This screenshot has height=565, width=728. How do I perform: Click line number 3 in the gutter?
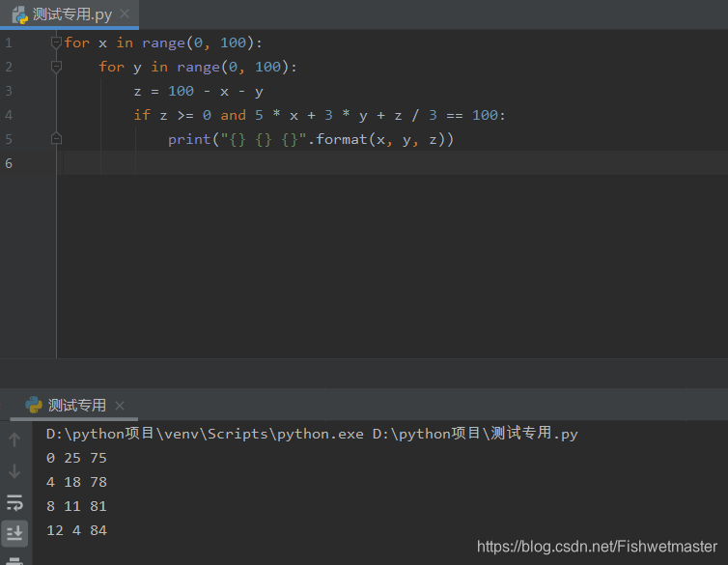point(9,91)
